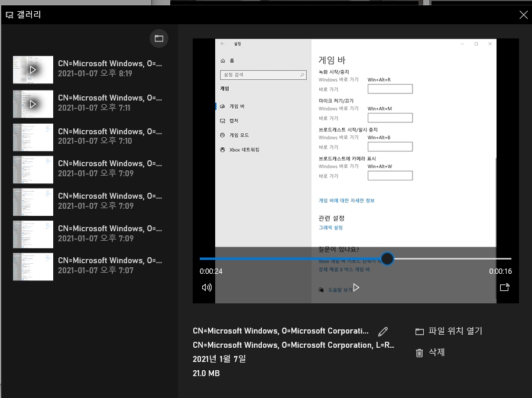
Task: Click the pencil icon to rename the clip
Action: coord(383,332)
